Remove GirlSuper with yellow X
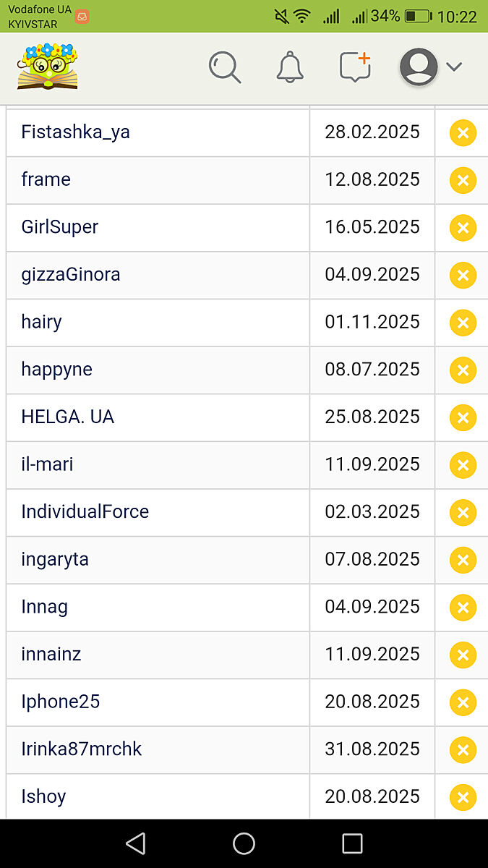Image resolution: width=488 pixels, height=868 pixels. pos(463,228)
